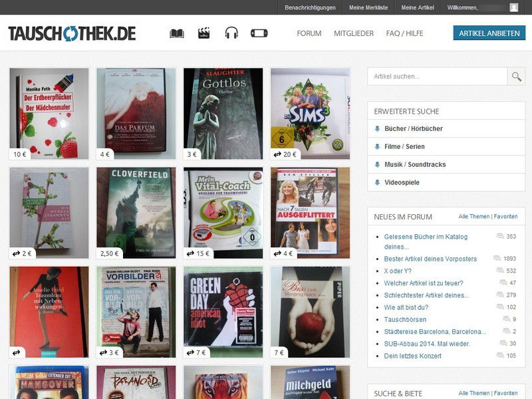Image resolution: width=532 pixels, height=399 pixels.
Task: Click the 10 € price tag
Action: tap(20, 154)
